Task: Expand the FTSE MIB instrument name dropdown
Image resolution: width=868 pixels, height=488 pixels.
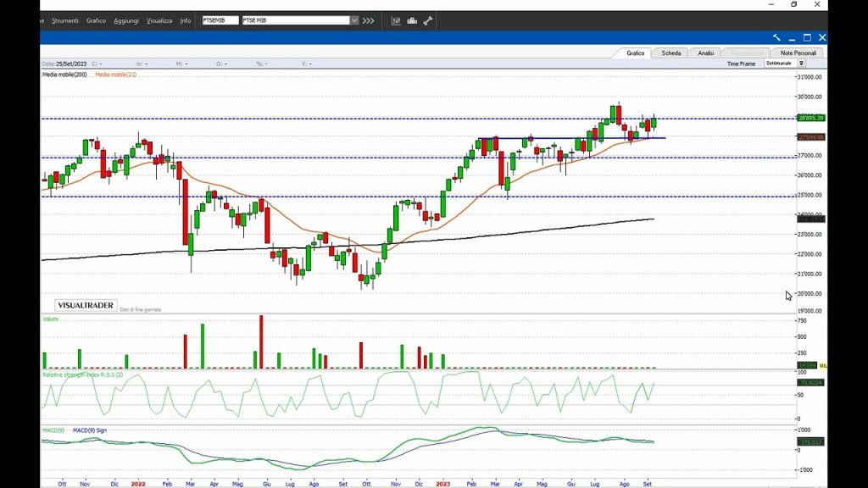Action: click(x=354, y=20)
